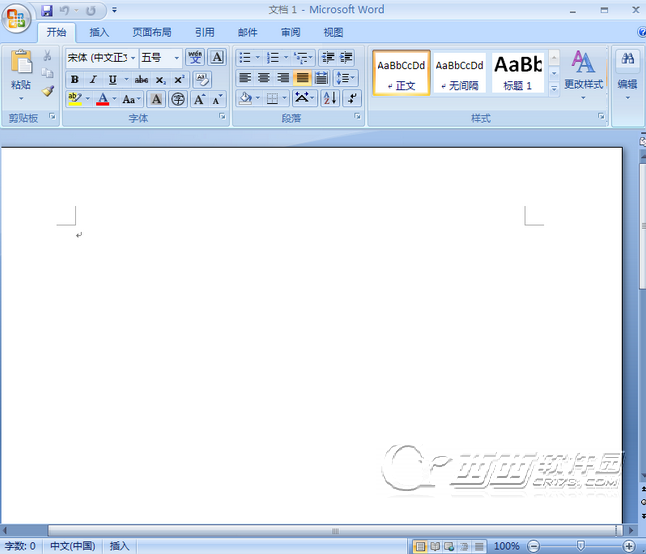Apply the 正文 (Normal) style
Image resolution: width=646 pixels, height=554 pixels.
pyautogui.click(x=401, y=73)
